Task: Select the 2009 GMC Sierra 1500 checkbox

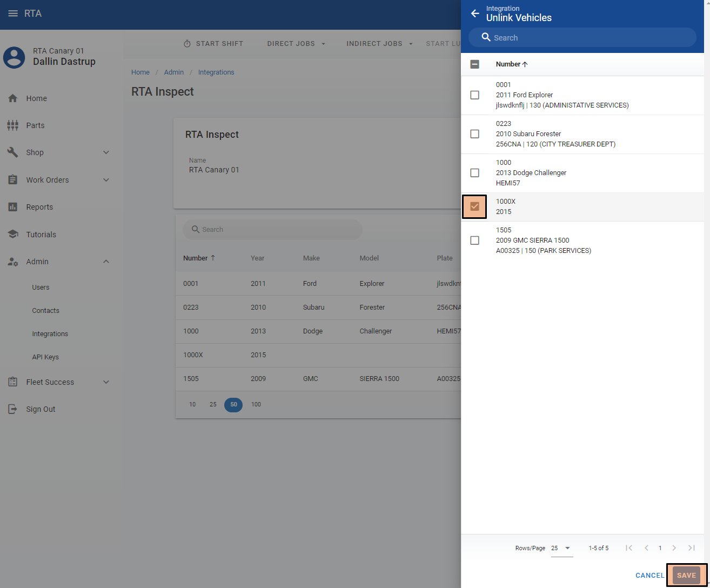Action: 474,240
